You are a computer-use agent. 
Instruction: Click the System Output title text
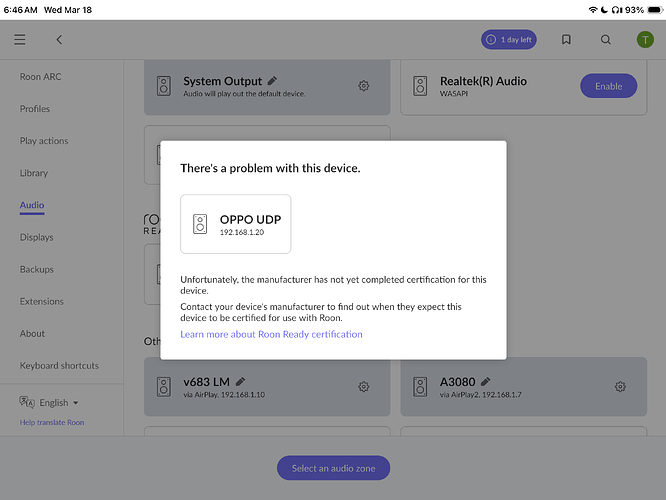point(223,81)
